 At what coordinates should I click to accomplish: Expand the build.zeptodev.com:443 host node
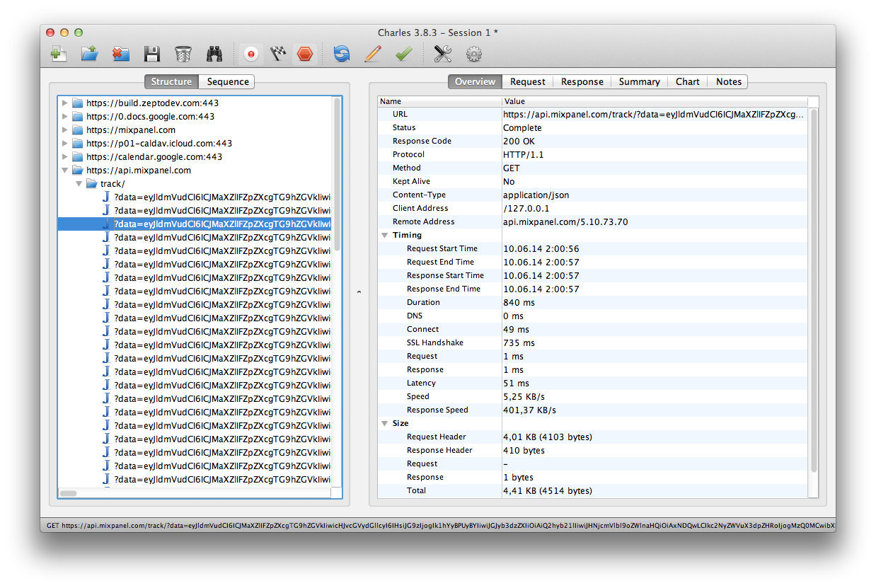point(65,103)
